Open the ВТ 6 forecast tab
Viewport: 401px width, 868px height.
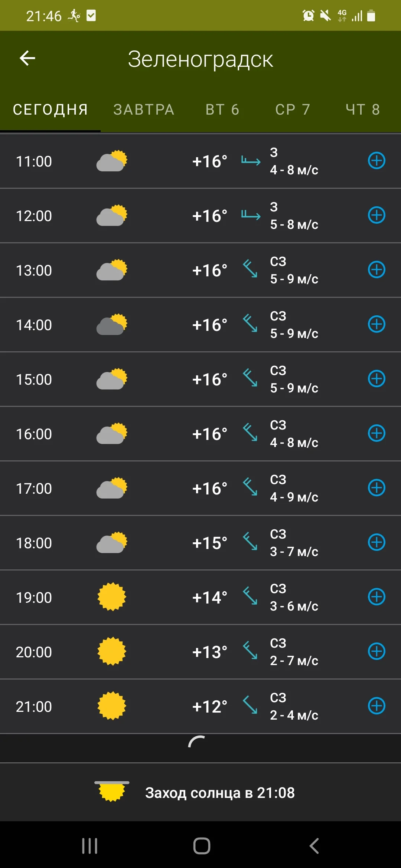tap(222, 109)
